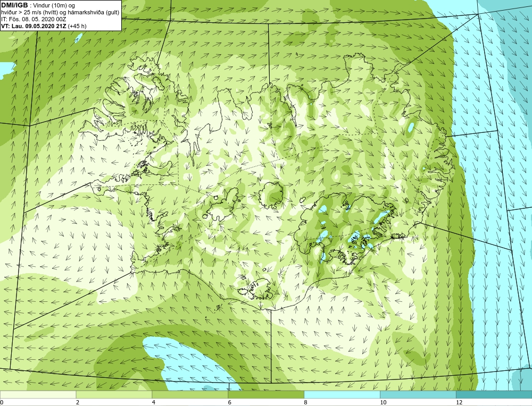Click the scale label '8'

point(306,402)
